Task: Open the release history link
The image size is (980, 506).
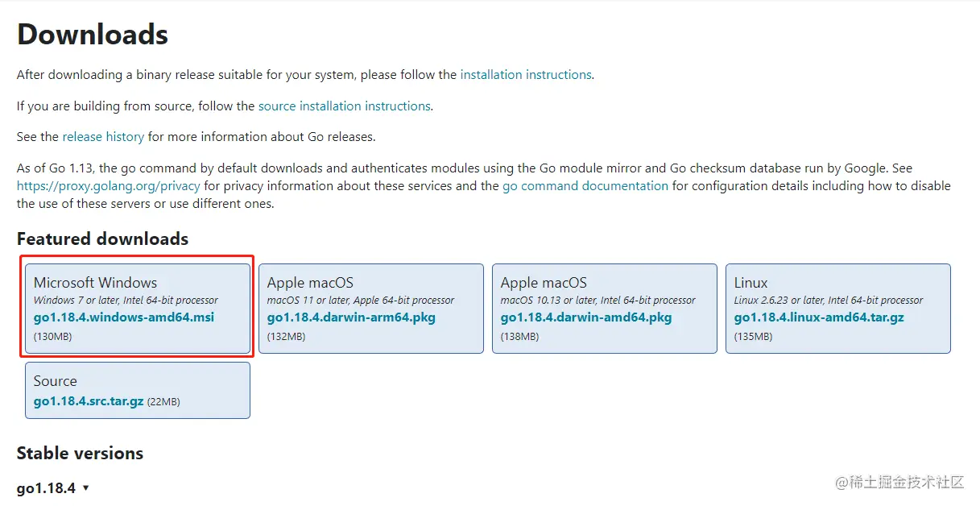Action: [103, 137]
